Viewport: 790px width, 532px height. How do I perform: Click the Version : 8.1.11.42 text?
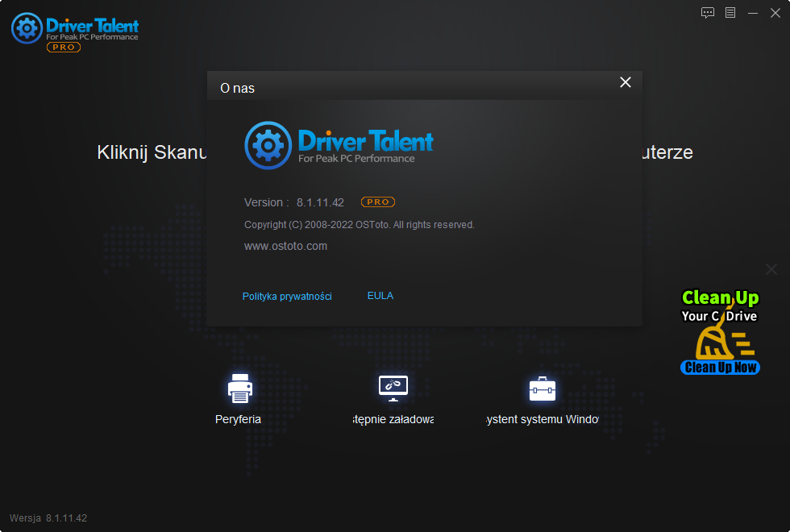pyautogui.click(x=293, y=202)
